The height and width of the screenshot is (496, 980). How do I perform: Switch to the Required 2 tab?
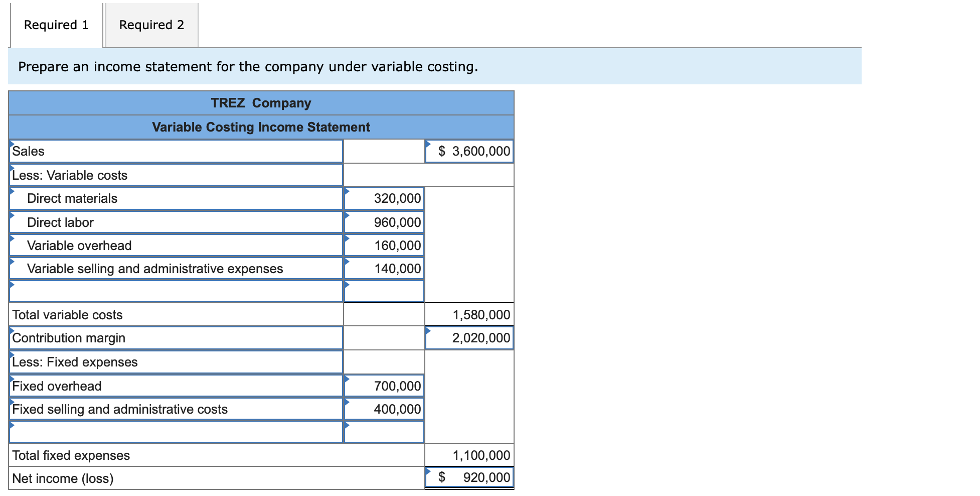(151, 25)
